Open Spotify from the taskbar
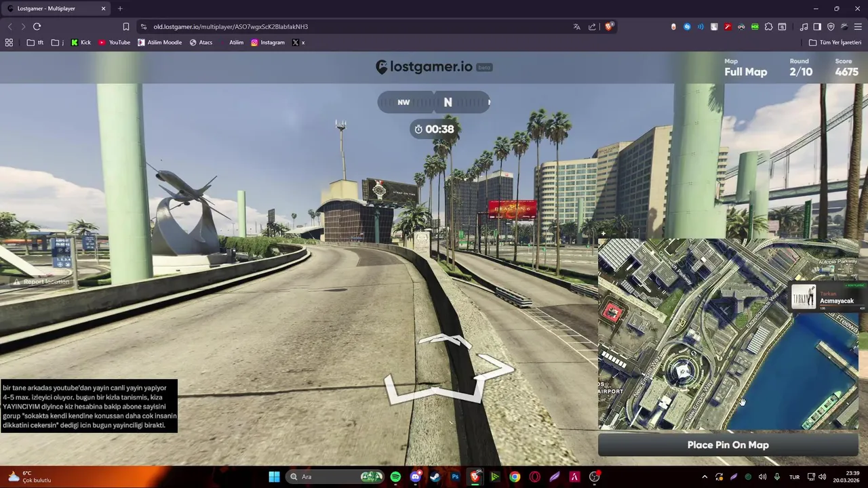This screenshot has width=868, height=488. (395, 476)
